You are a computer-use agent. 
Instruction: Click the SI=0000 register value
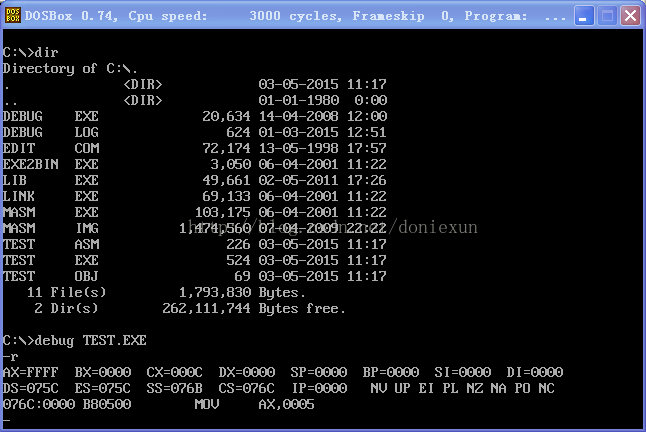(463, 373)
